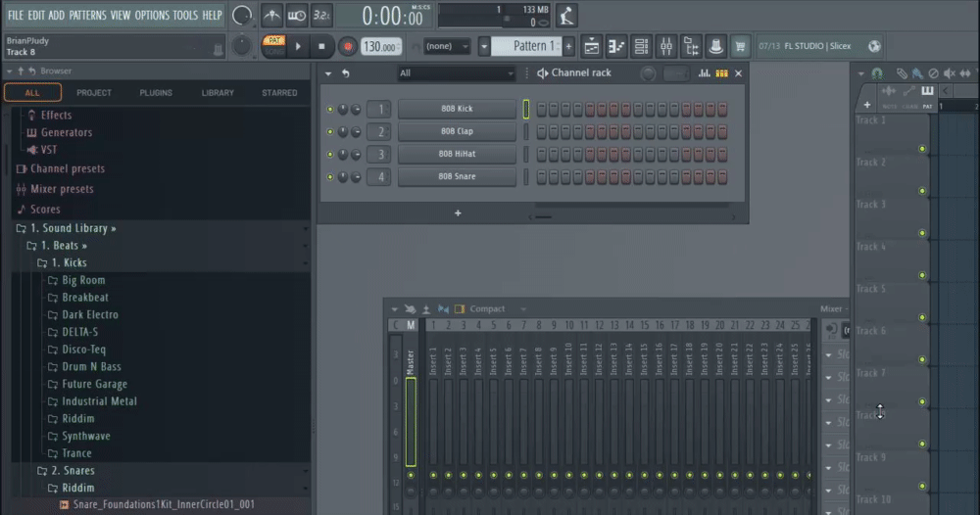The image size is (980, 515).
Task: Click the Channel rack step sequencer grid icon
Action: pyautogui.click(x=722, y=73)
